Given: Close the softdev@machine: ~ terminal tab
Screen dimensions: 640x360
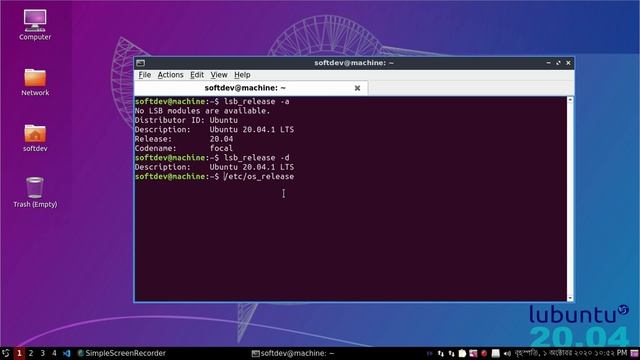Looking at the screenshot, I should pyautogui.click(x=357, y=88).
